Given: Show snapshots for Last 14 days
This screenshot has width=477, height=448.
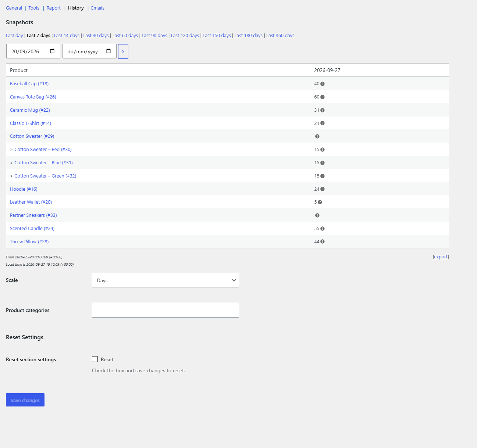Looking at the screenshot, I should pos(67,36).
